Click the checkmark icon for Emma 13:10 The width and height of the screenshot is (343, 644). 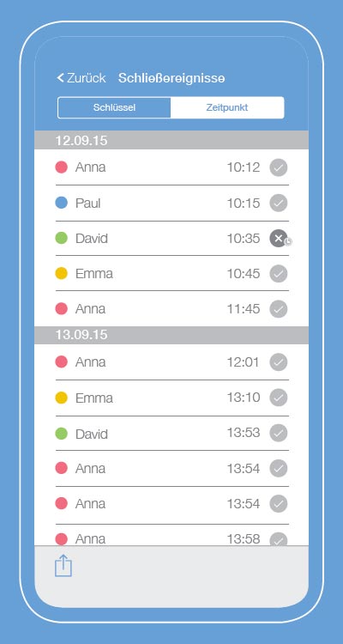pyautogui.click(x=279, y=398)
